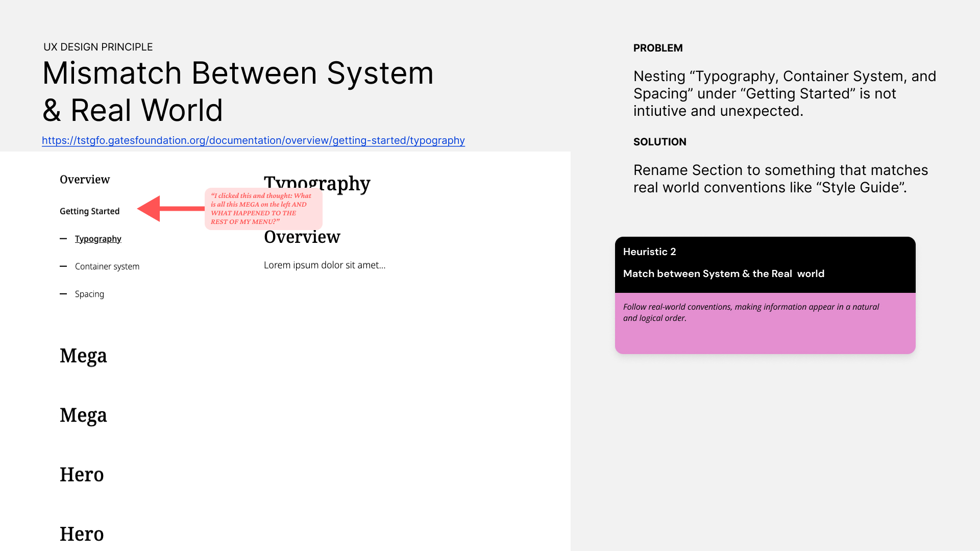980x551 pixels.
Task: Click the Getting Started section label
Action: (x=89, y=211)
